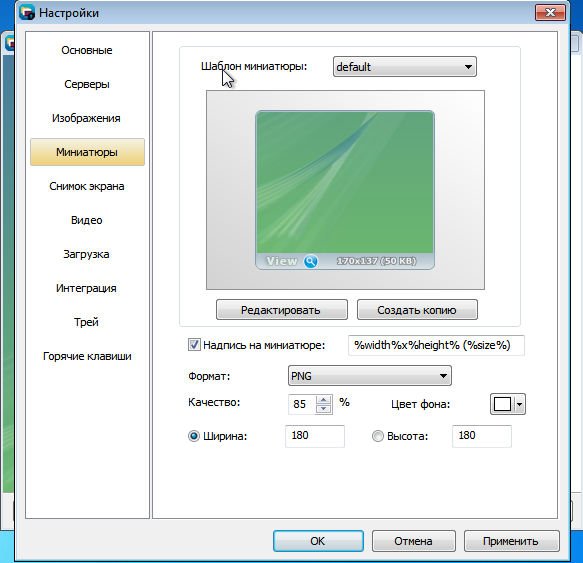This screenshot has height=563, width=583.
Task: Switch to the Изображения section
Action: point(87,118)
